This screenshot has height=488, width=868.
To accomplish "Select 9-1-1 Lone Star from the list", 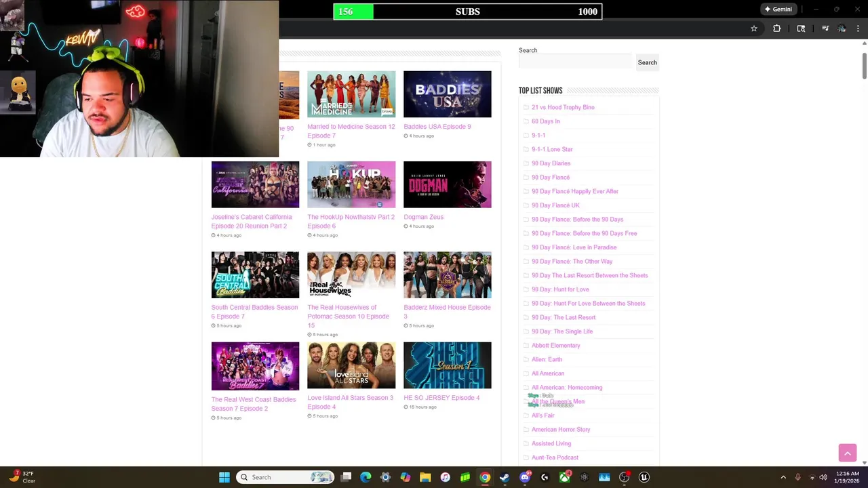I will point(552,149).
